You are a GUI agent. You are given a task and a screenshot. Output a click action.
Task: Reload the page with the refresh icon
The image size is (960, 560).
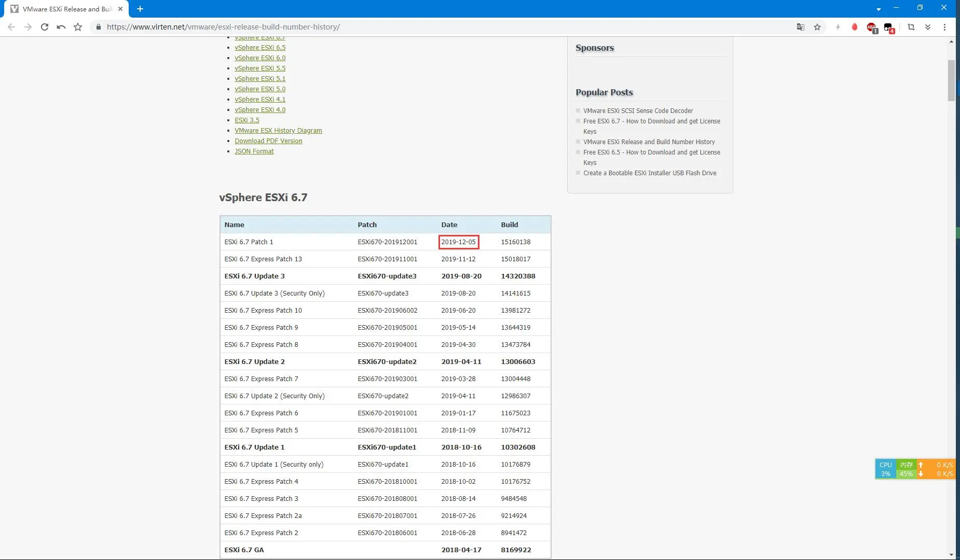click(x=45, y=27)
